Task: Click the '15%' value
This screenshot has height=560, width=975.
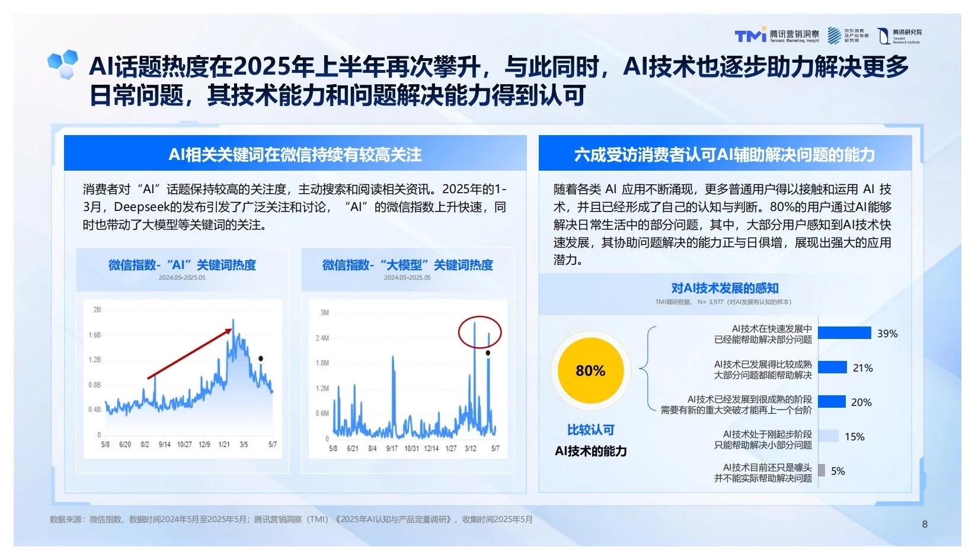Action: (x=854, y=437)
